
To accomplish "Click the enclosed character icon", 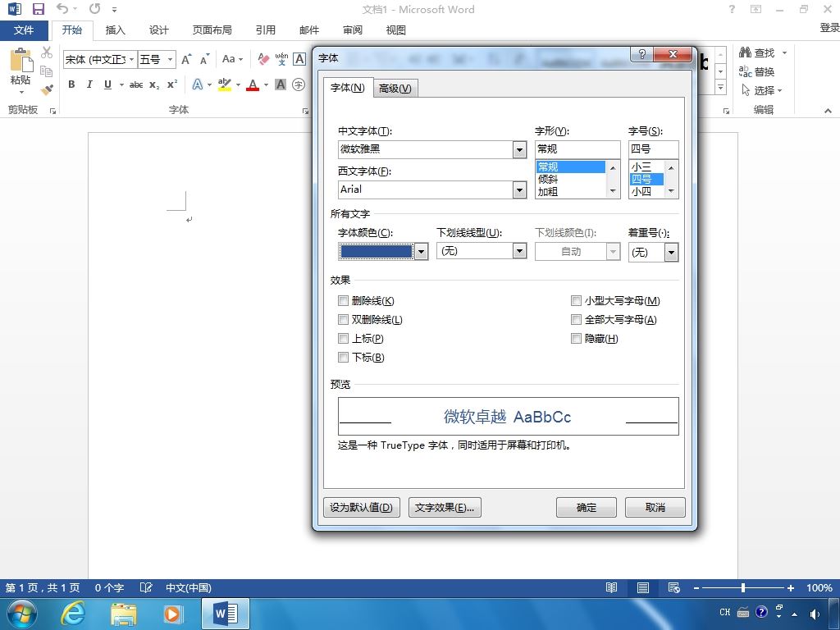I will pyautogui.click(x=299, y=84).
